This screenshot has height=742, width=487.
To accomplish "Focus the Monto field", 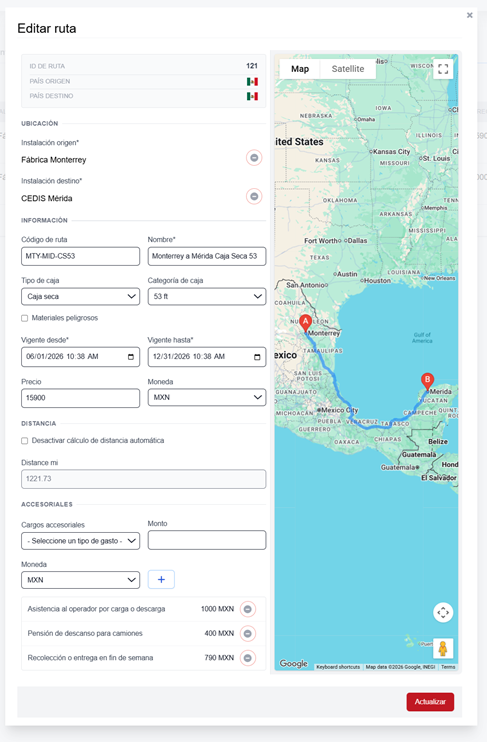I will (207, 540).
